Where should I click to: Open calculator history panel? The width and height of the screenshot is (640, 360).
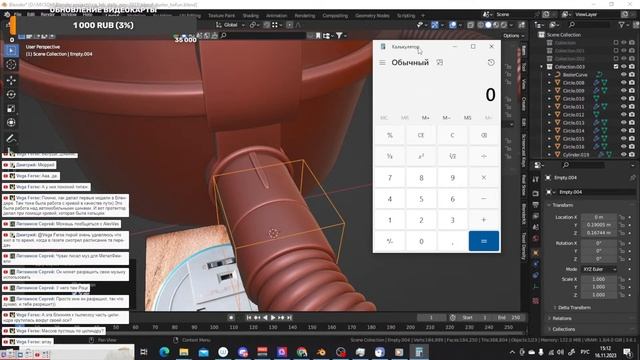coord(491,62)
